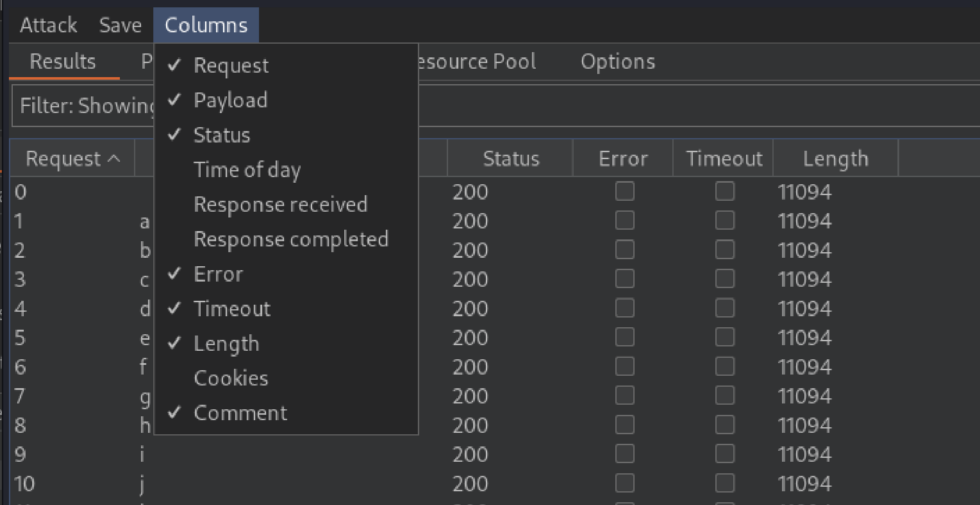Hide the Status column via menu
The width and height of the screenshot is (980, 505).
coord(222,135)
